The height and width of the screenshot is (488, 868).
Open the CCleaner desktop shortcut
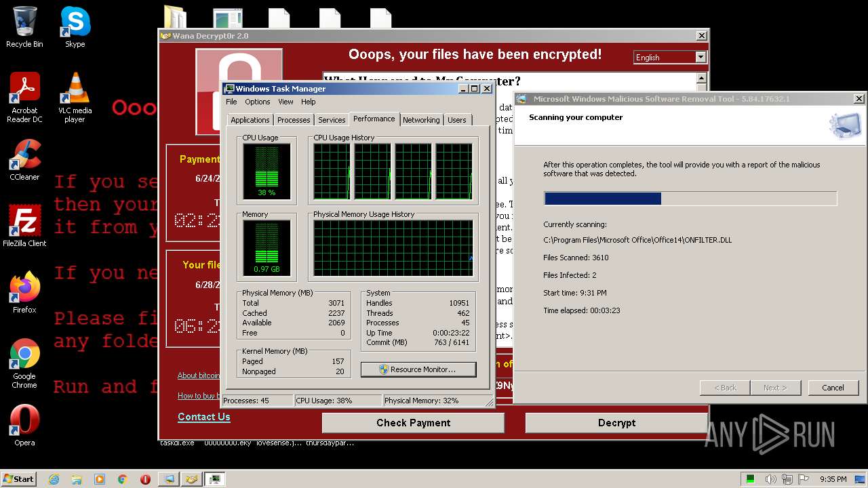coord(24,160)
